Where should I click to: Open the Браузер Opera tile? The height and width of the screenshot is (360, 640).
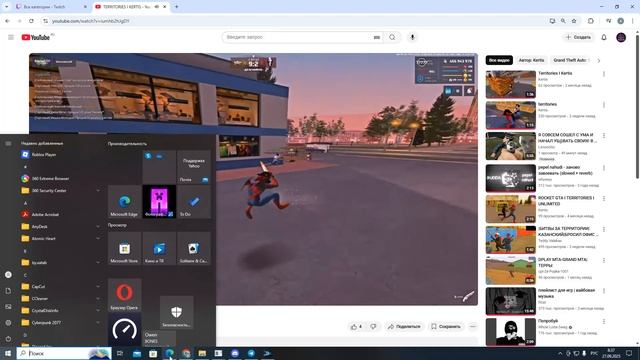click(124, 295)
